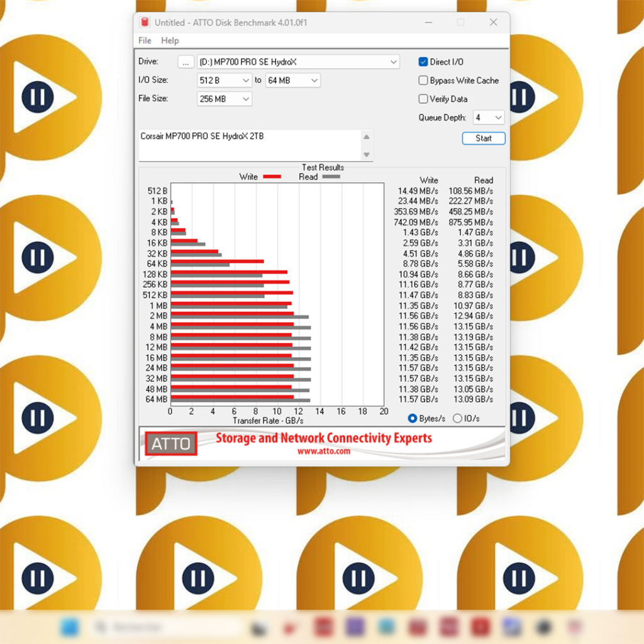Click the write value "10.94 GB/s"
644x644 pixels.
(418, 274)
